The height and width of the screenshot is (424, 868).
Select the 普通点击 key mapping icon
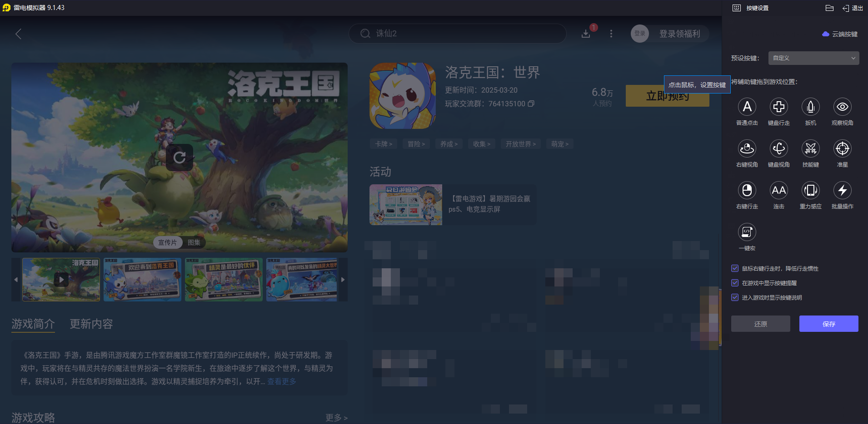point(747,107)
